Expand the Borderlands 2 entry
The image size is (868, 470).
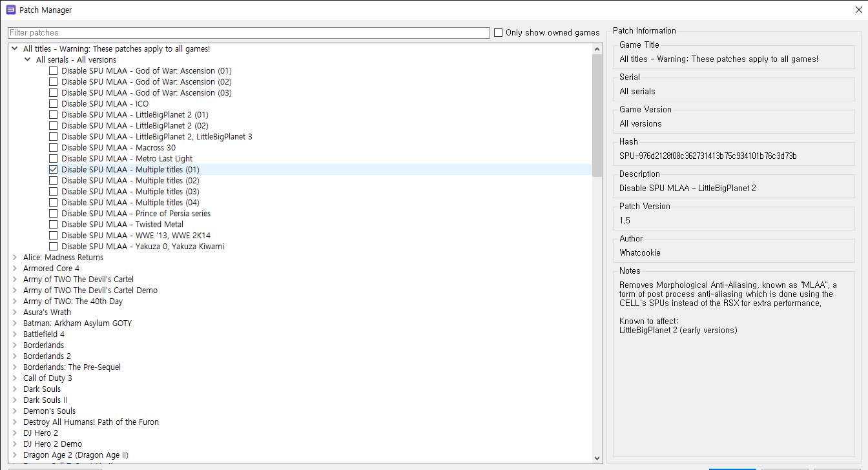click(14, 356)
